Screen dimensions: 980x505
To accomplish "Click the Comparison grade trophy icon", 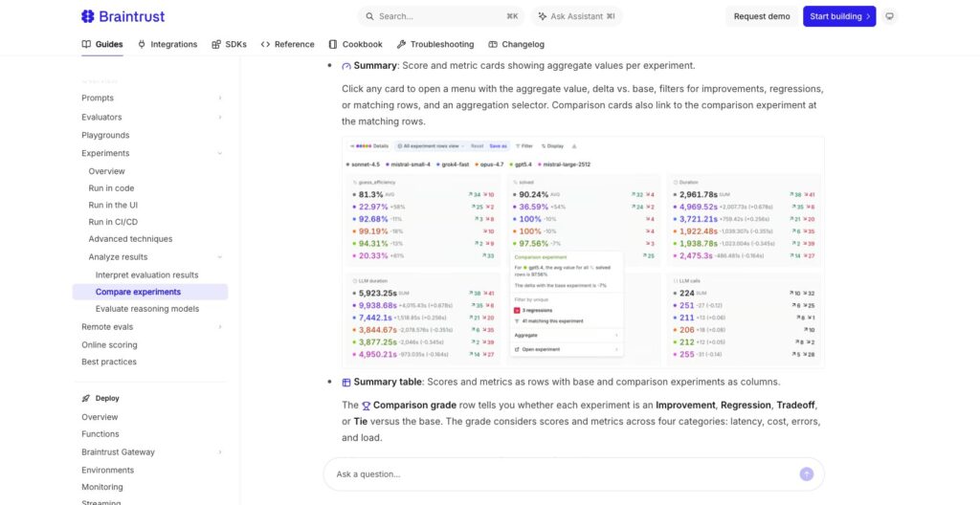I will (x=367, y=406).
